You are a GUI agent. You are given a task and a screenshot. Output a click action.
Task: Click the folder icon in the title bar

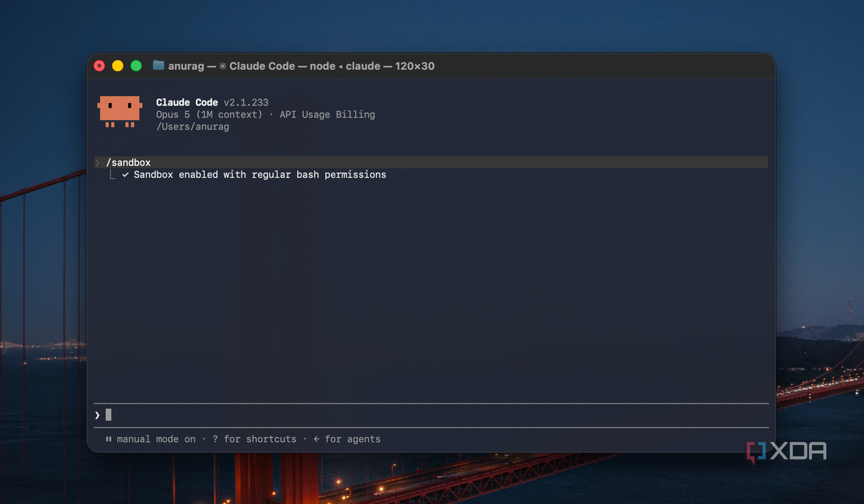tap(158, 65)
